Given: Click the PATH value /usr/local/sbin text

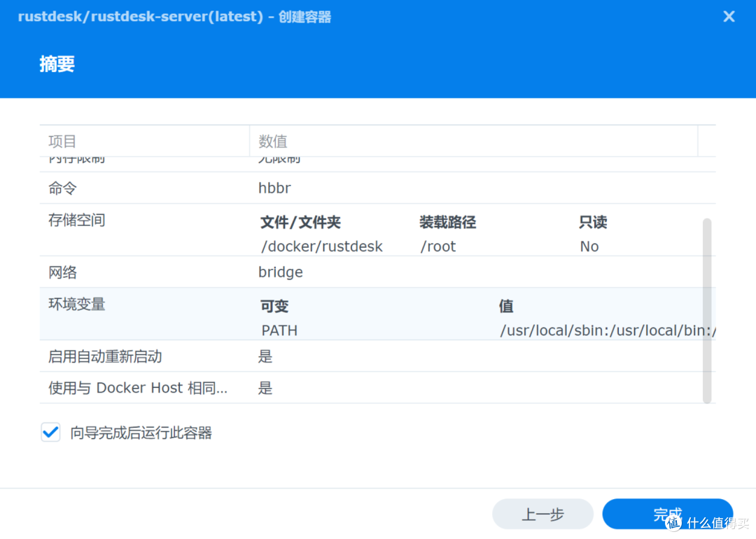Looking at the screenshot, I should (x=605, y=330).
